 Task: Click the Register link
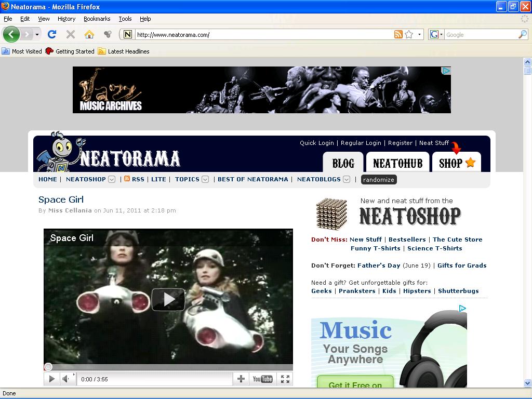401,143
